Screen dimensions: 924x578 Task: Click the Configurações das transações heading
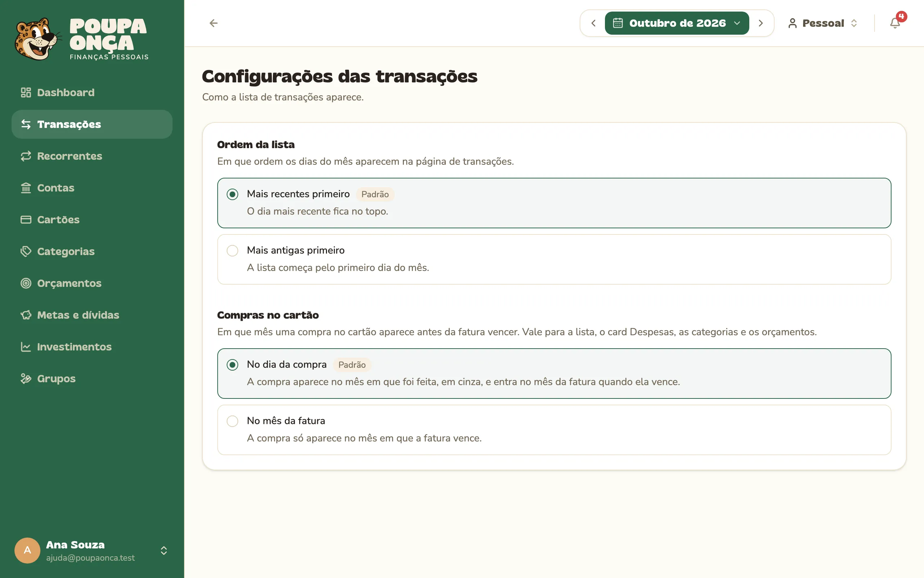[339, 77]
